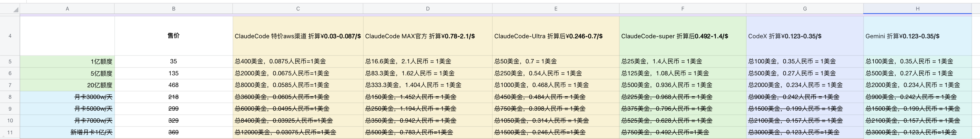This screenshot has width=980, height=139.
Task: Click the 售价 header cell
Action: [173, 36]
